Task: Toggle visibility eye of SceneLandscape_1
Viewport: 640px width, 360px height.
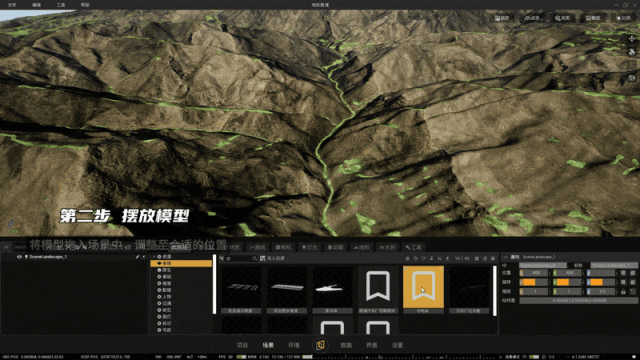Action: [x=19, y=257]
